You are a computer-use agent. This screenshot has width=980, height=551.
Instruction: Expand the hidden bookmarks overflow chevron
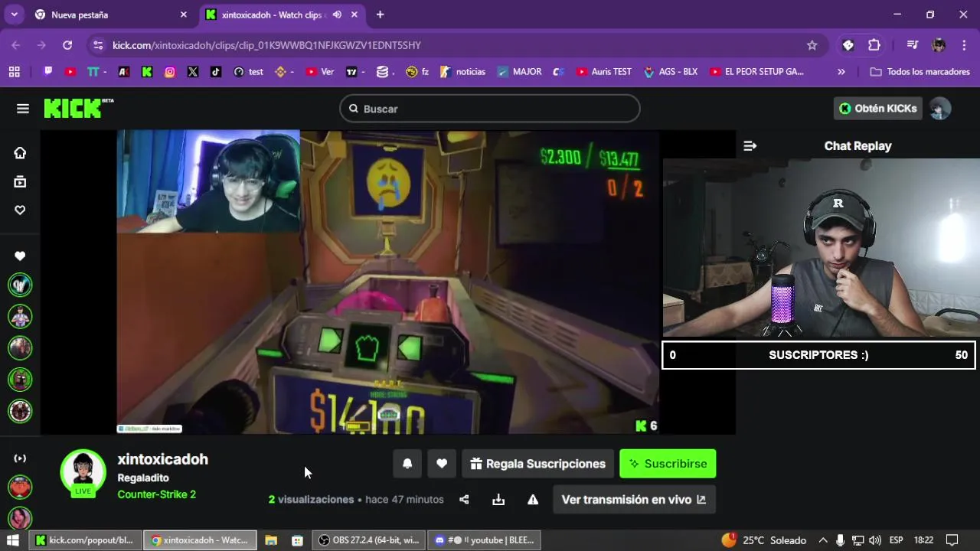tap(841, 71)
